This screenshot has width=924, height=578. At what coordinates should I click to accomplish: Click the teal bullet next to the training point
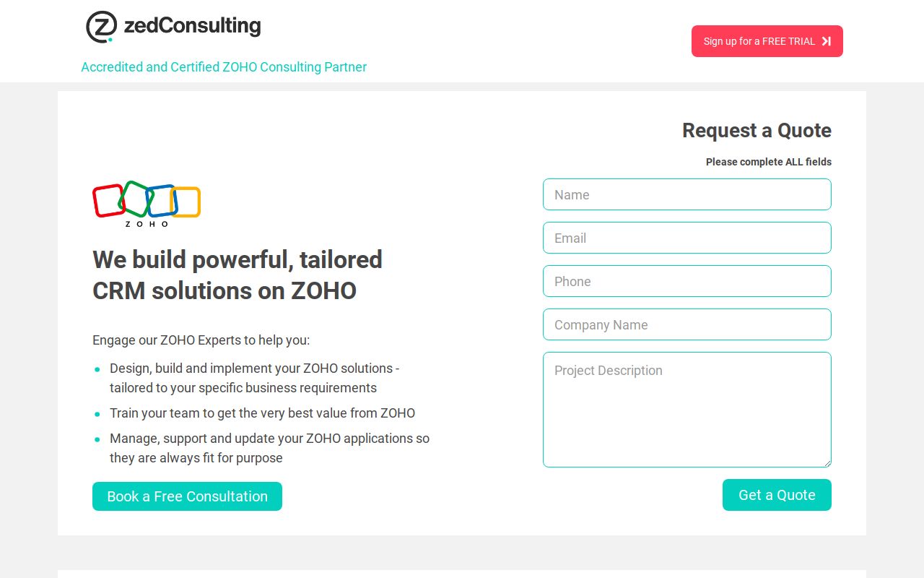pyautogui.click(x=97, y=414)
